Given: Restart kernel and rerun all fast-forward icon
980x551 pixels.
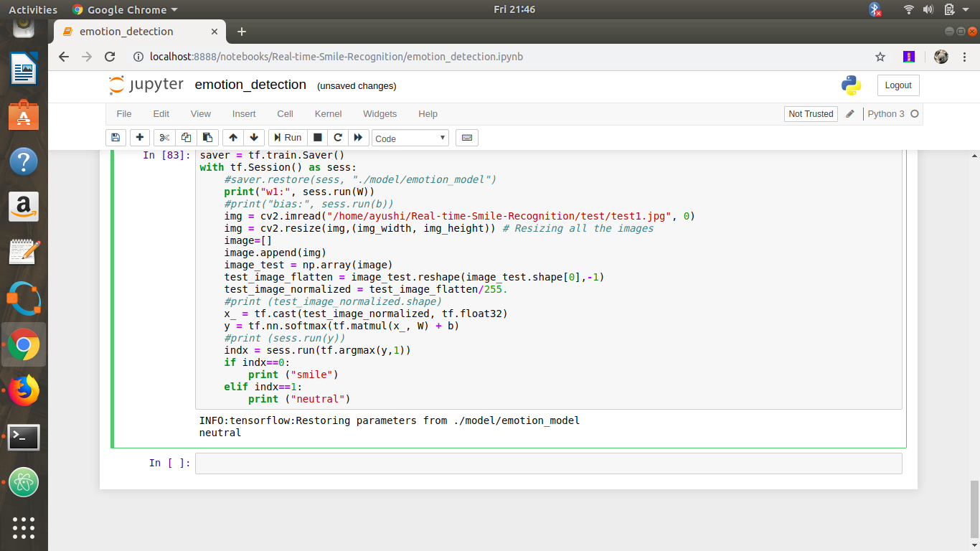Looking at the screenshot, I should (x=358, y=138).
